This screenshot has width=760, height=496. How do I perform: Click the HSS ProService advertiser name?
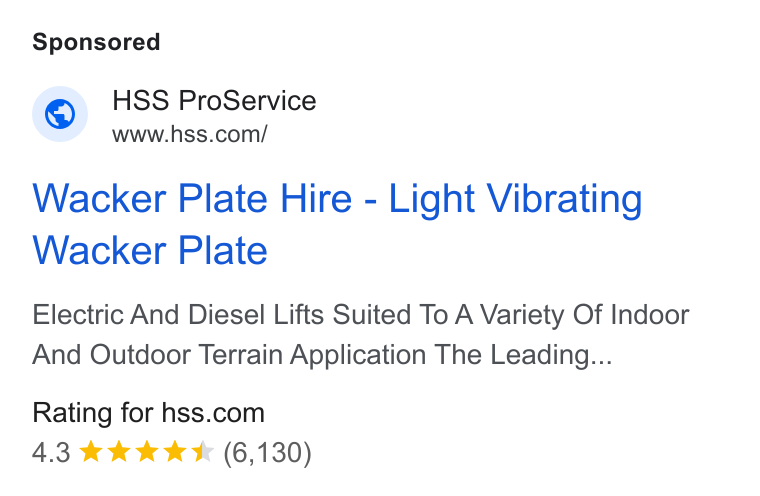tap(214, 101)
